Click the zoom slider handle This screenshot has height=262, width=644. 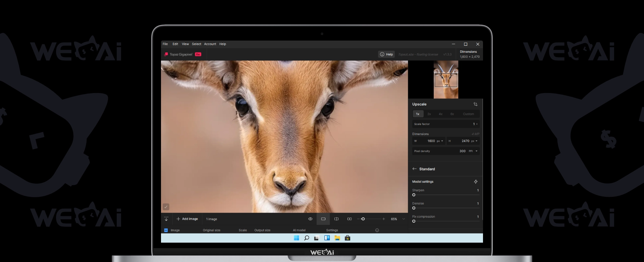click(363, 219)
